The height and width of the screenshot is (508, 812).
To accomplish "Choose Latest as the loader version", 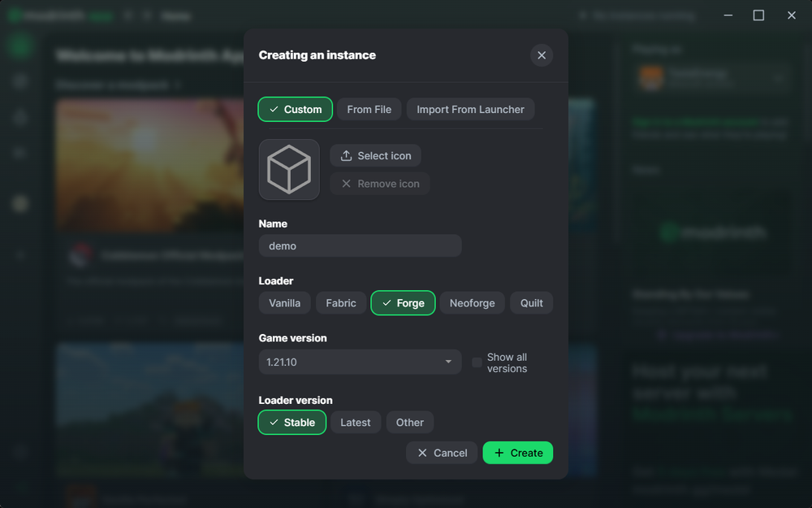I will pos(356,422).
